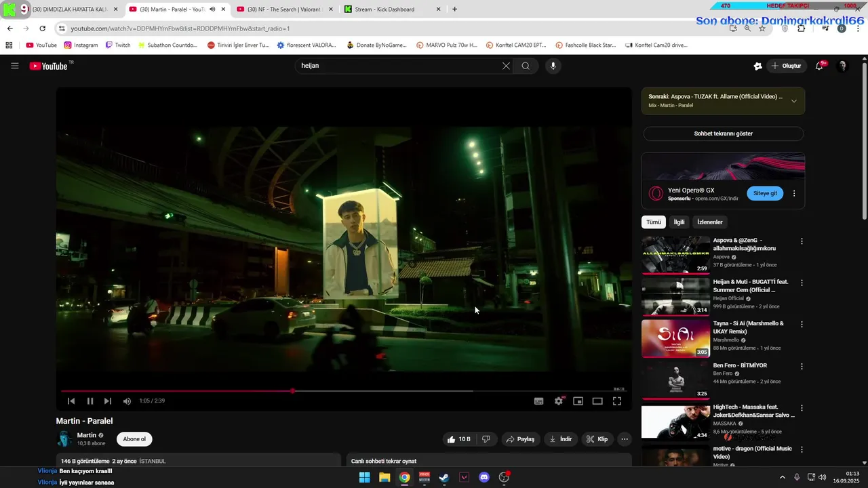The height and width of the screenshot is (488, 868).
Task: Reload the page in Chrome
Action: (x=42, y=28)
